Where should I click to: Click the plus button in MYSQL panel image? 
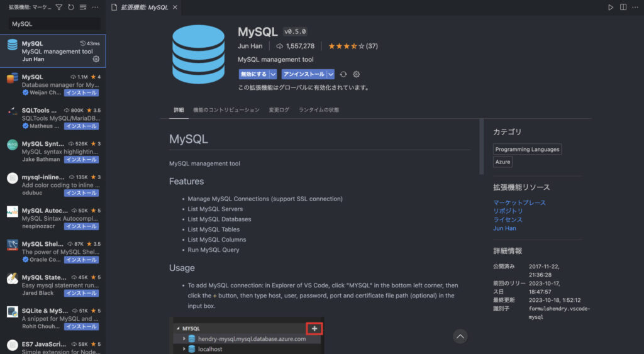pyautogui.click(x=314, y=329)
